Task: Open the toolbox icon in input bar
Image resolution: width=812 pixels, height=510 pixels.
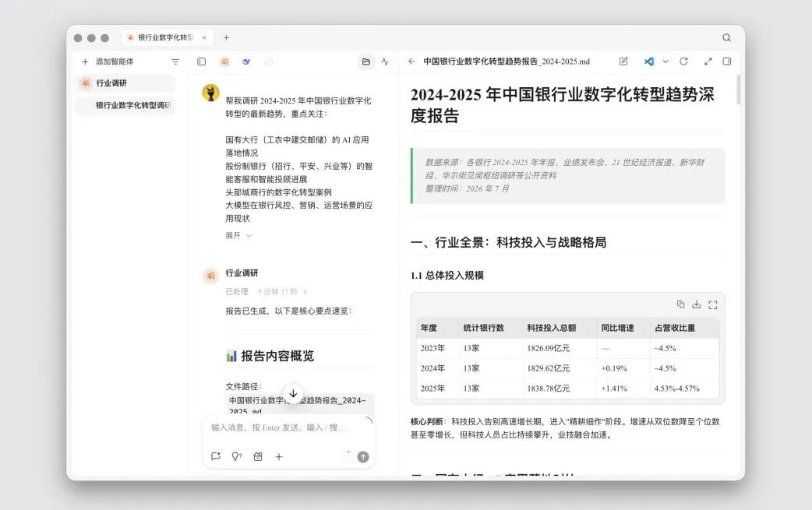Action: pos(258,456)
